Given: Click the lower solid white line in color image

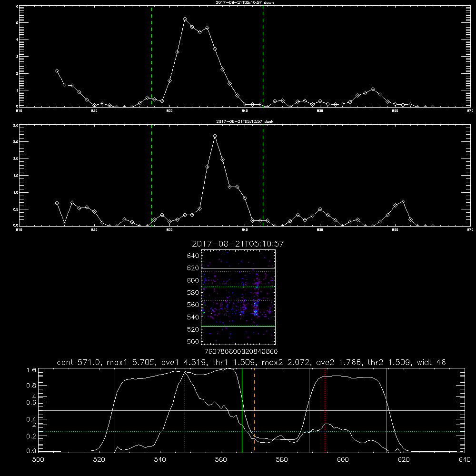Looking at the screenshot, I should tap(238, 326).
